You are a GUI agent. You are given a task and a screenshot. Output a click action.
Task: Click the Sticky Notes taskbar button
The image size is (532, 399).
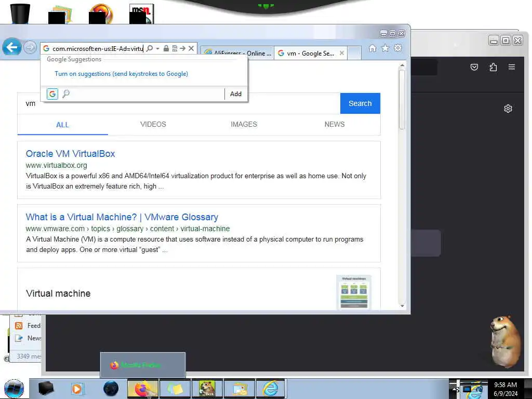tap(175, 389)
